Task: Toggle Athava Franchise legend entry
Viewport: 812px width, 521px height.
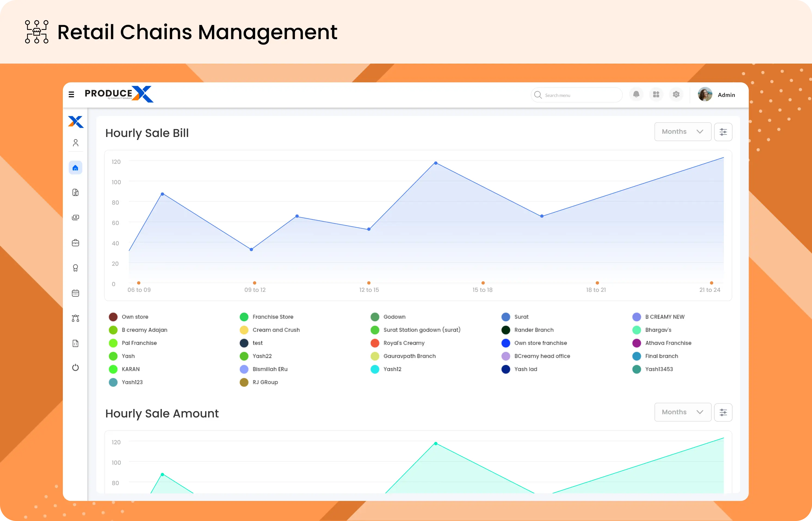Action: (x=662, y=343)
